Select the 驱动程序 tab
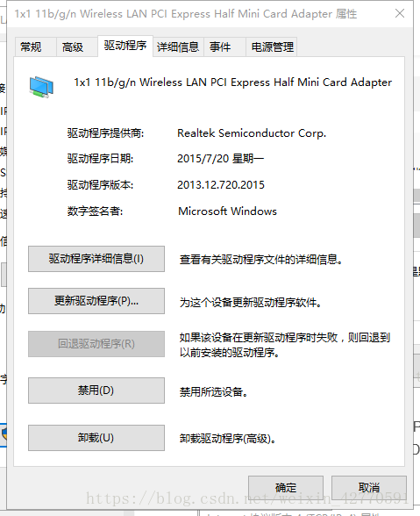 pyautogui.click(x=125, y=46)
